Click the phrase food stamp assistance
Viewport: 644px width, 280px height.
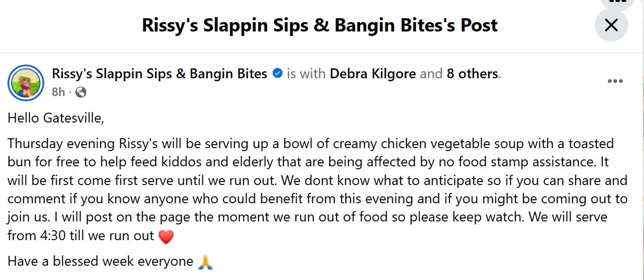click(x=495, y=162)
